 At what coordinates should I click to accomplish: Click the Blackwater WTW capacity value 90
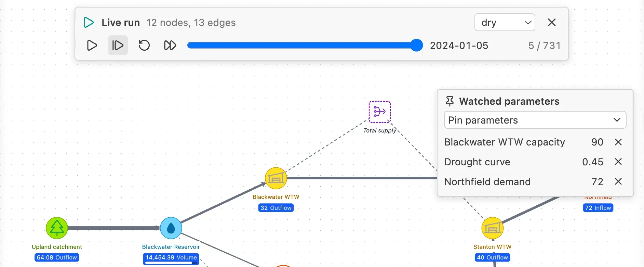597,142
